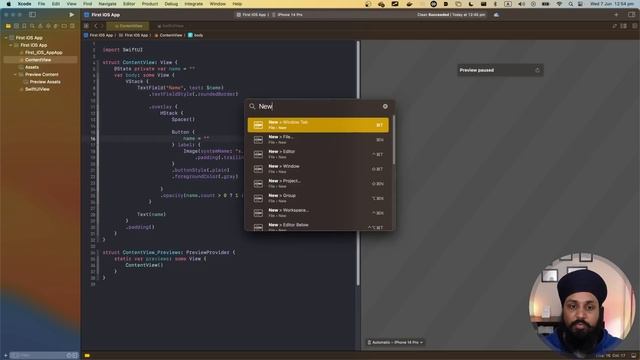The image size is (640, 360).
Task: Open the volume control in the menu bar
Action: [522, 4]
